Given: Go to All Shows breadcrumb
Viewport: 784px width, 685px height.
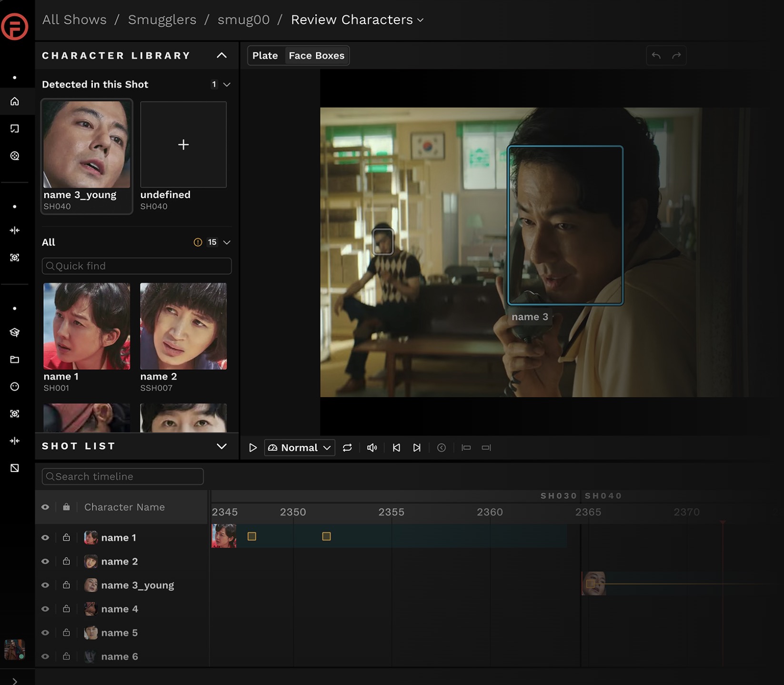Looking at the screenshot, I should coord(74,20).
